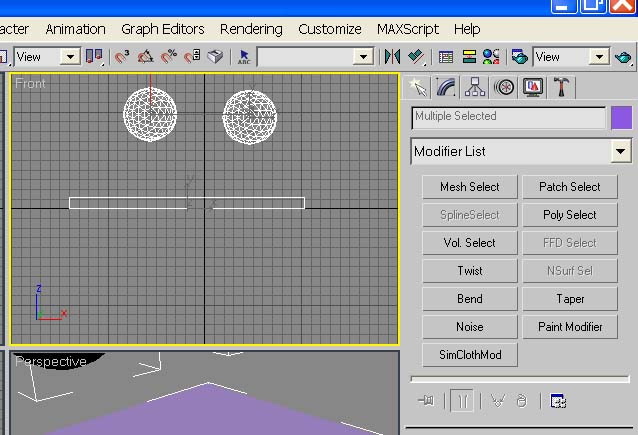Viewport: 638px width, 435px height.
Task: Click Configure Modifier Sets icon
Action: coord(558,401)
